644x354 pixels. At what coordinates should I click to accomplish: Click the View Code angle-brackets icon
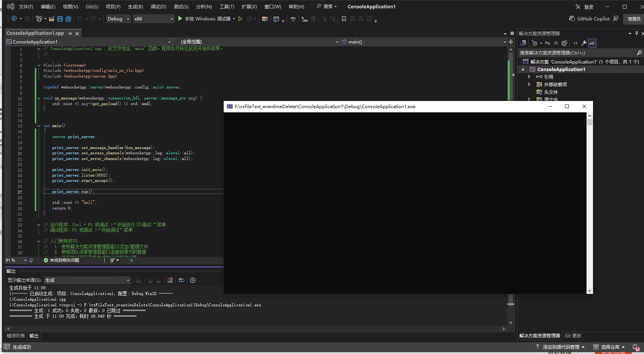(x=576, y=43)
